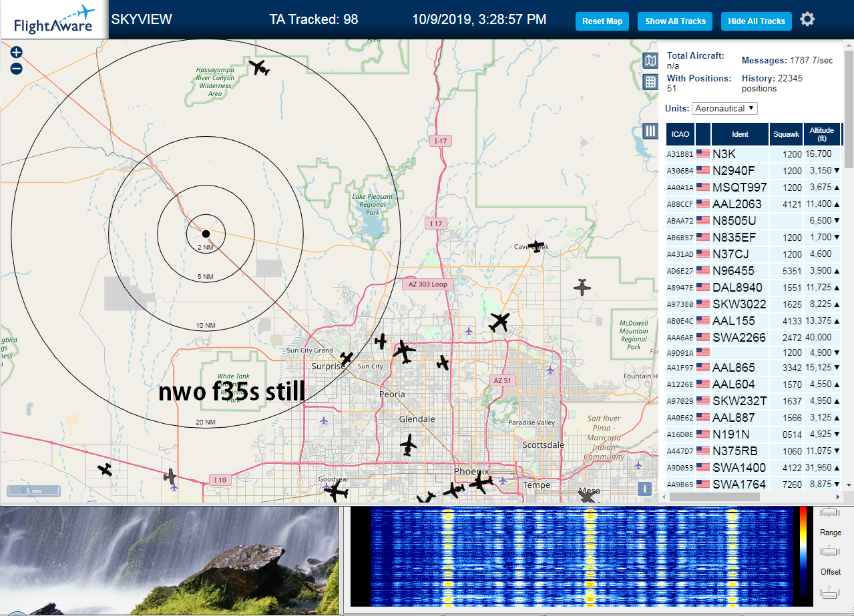This screenshot has height=616, width=854.
Task: Select the aircraft between Glendale and Phoenix labels
Action: (409, 444)
